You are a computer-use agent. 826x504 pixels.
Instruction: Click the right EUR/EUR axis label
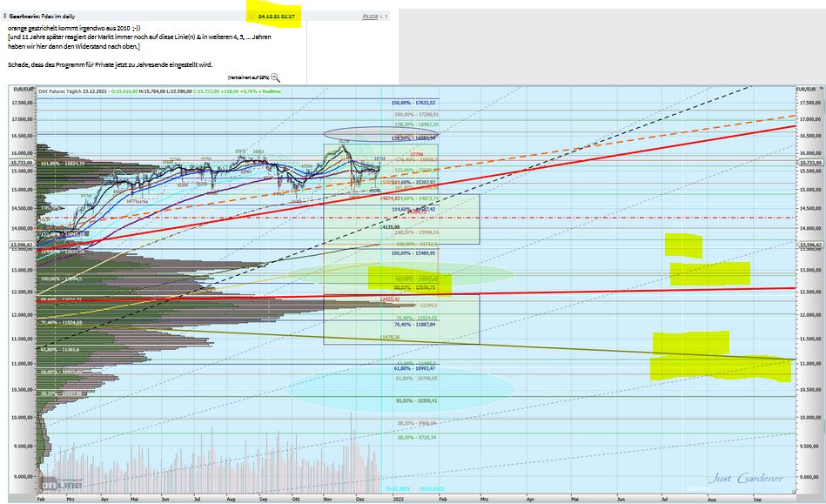point(807,88)
